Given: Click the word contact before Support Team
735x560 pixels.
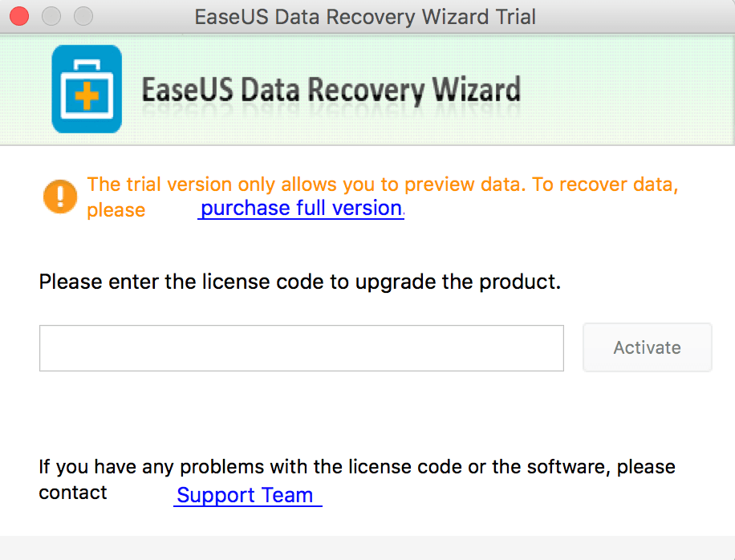Looking at the screenshot, I should coord(73,493).
